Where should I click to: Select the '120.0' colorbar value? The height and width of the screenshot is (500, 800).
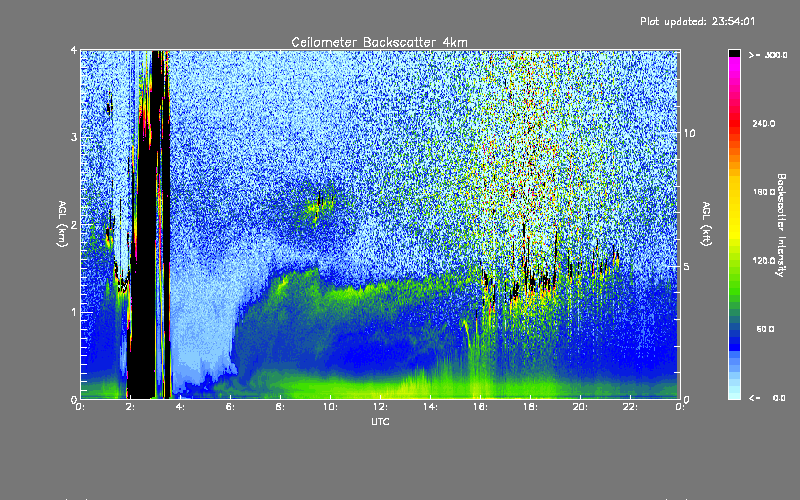[x=763, y=261]
